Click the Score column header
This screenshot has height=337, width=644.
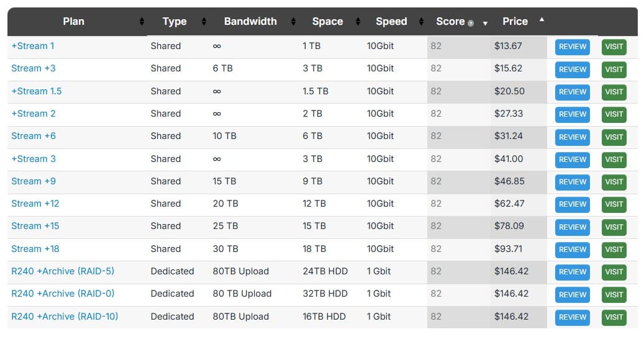pyautogui.click(x=450, y=21)
